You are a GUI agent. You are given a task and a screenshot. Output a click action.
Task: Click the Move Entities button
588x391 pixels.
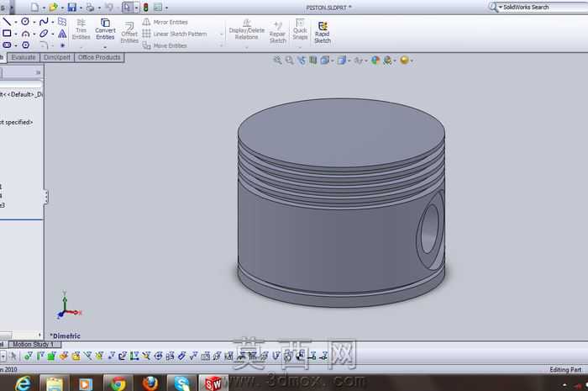click(x=165, y=45)
